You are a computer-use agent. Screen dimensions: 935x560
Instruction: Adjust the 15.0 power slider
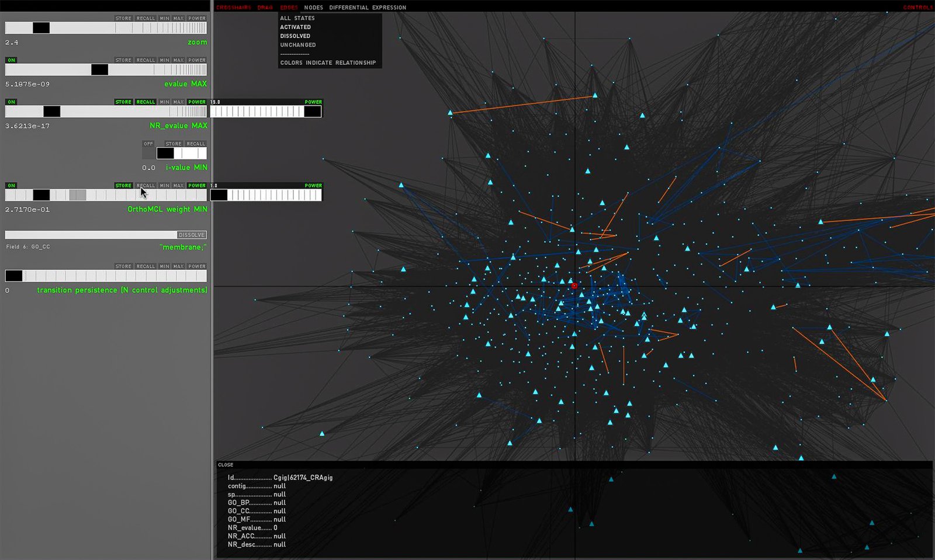266,111
